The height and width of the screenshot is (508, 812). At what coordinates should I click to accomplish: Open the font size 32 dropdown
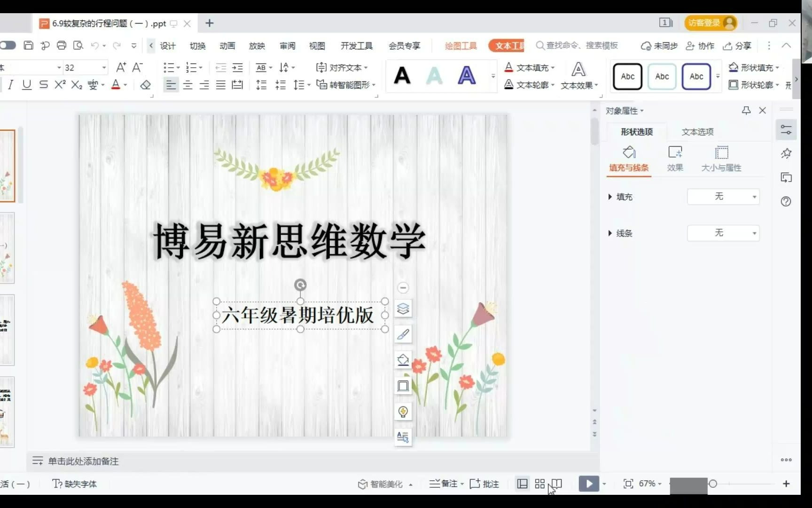104,68
